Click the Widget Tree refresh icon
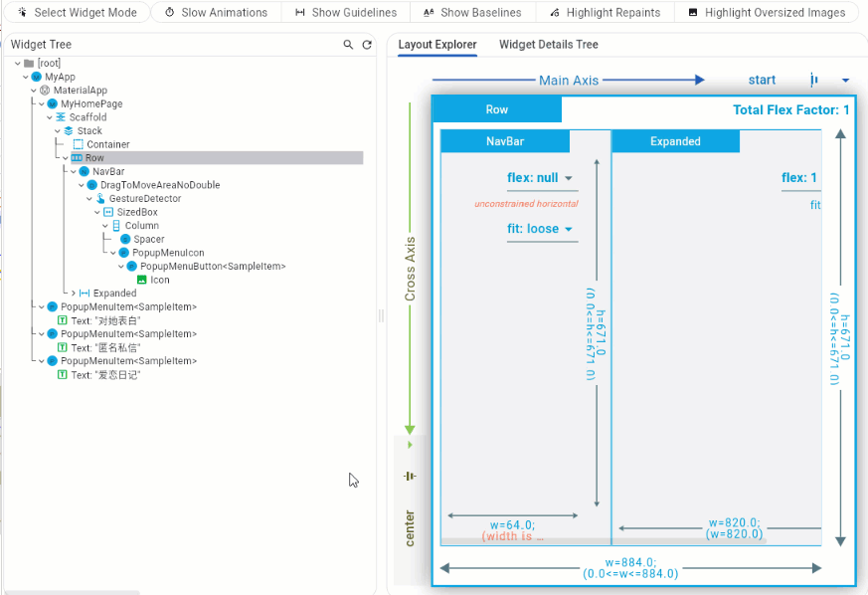868x595 pixels. tap(367, 45)
